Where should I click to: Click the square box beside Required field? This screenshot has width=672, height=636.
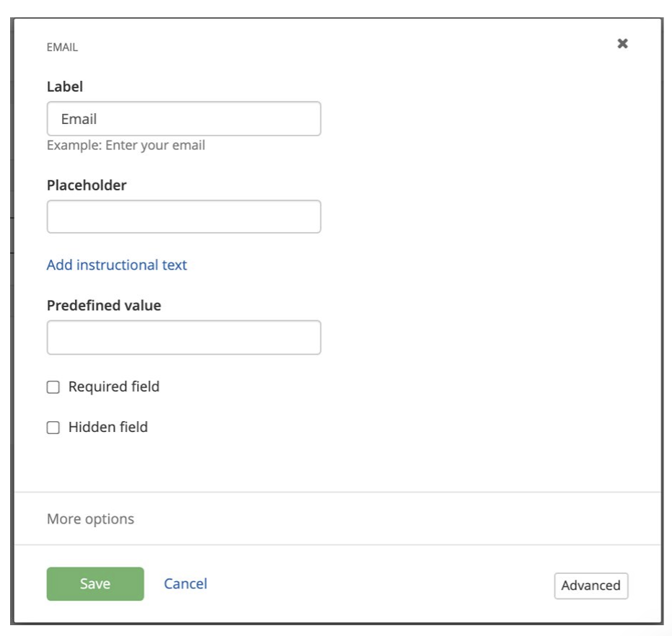53,387
